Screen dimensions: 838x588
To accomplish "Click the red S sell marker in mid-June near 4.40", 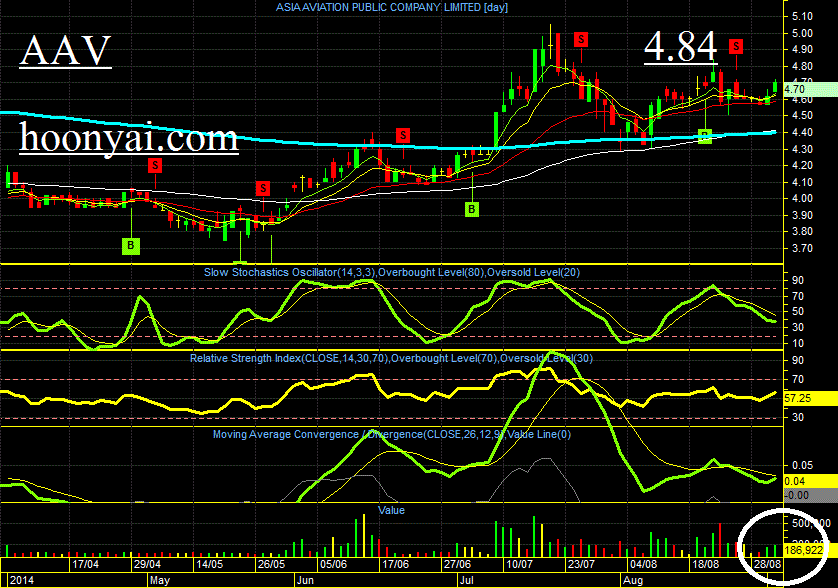I will pyautogui.click(x=403, y=135).
